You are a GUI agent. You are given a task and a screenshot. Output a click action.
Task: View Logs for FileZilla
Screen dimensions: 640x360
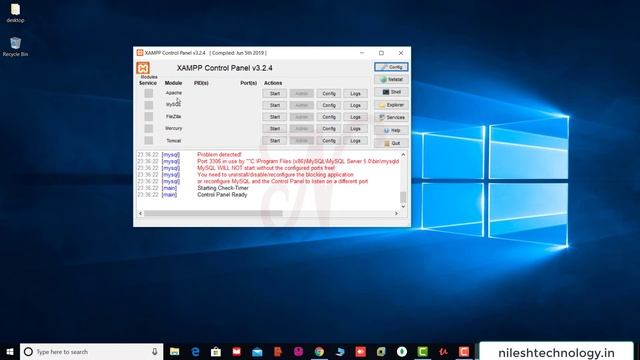(356, 117)
